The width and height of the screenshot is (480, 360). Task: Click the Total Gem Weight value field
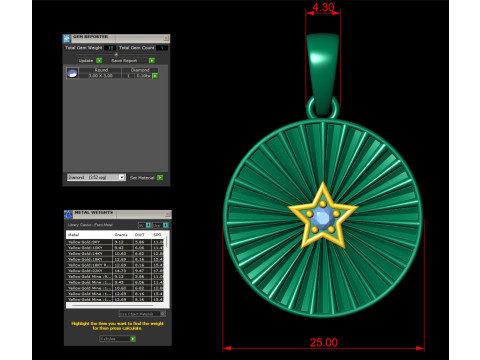110,48
